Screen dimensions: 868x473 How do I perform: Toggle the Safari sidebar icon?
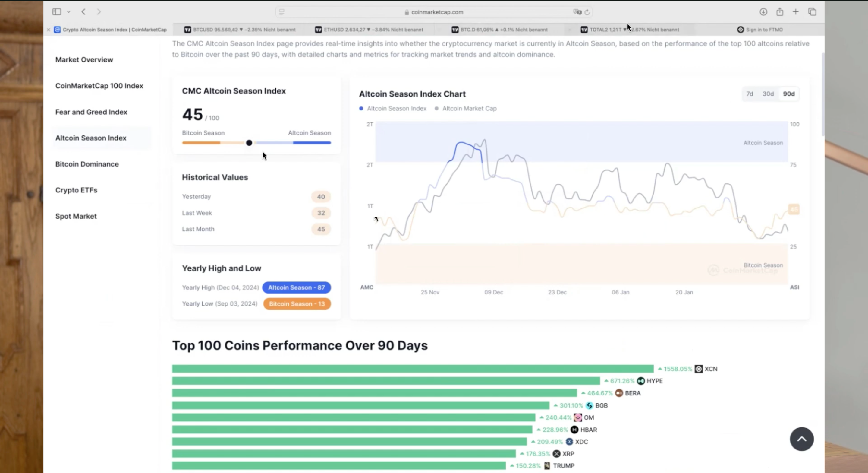click(x=57, y=12)
